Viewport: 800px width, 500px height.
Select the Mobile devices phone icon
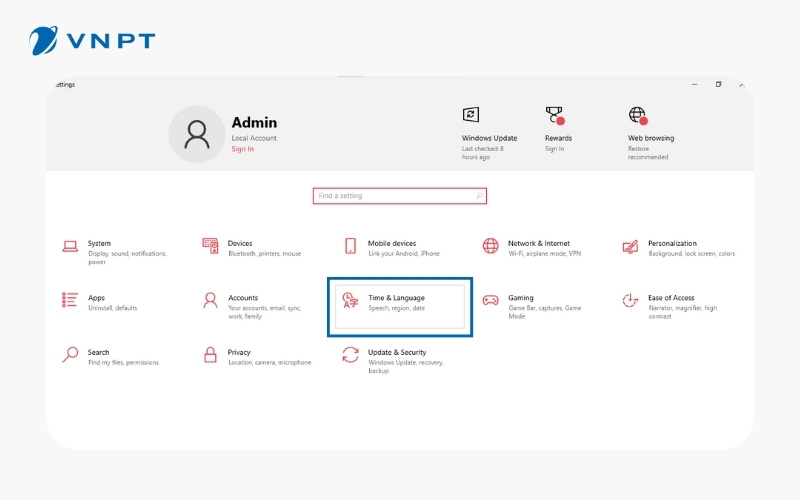(350, 246)
